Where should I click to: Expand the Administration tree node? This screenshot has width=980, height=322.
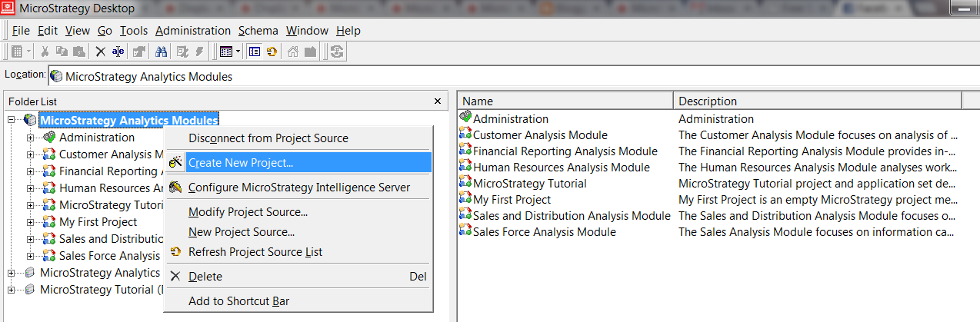pyautogui.click(x=31, y=138)
